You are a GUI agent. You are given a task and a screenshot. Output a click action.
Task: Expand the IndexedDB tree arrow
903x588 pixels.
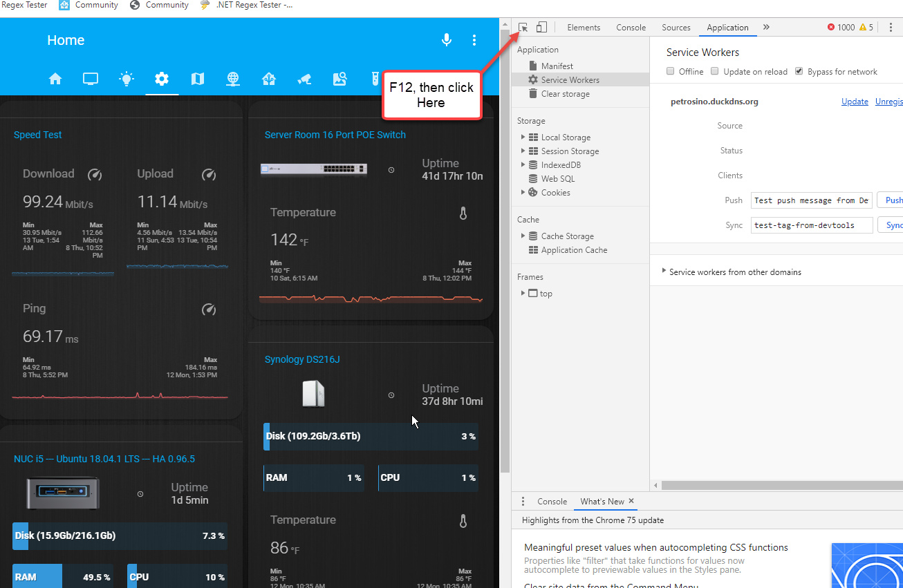pos(523,165)
